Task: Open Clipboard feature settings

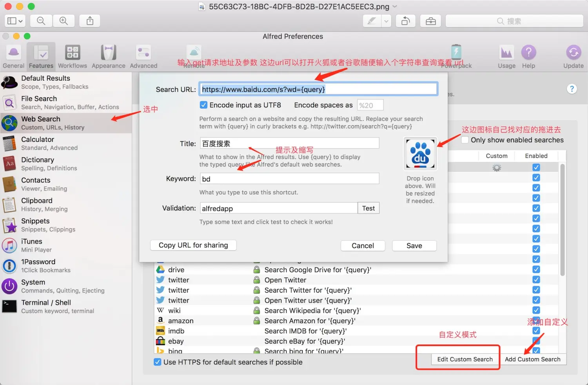Action: tap(66, 205)
